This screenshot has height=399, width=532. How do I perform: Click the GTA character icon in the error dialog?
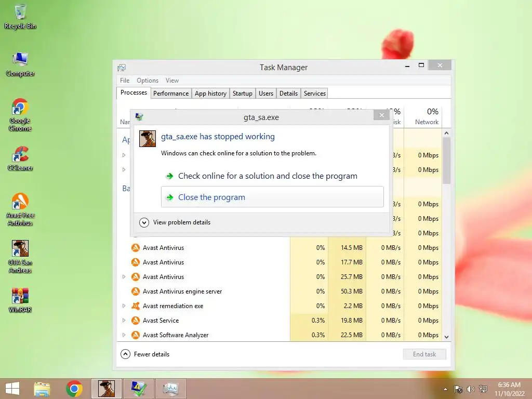(x=148, y=139)
